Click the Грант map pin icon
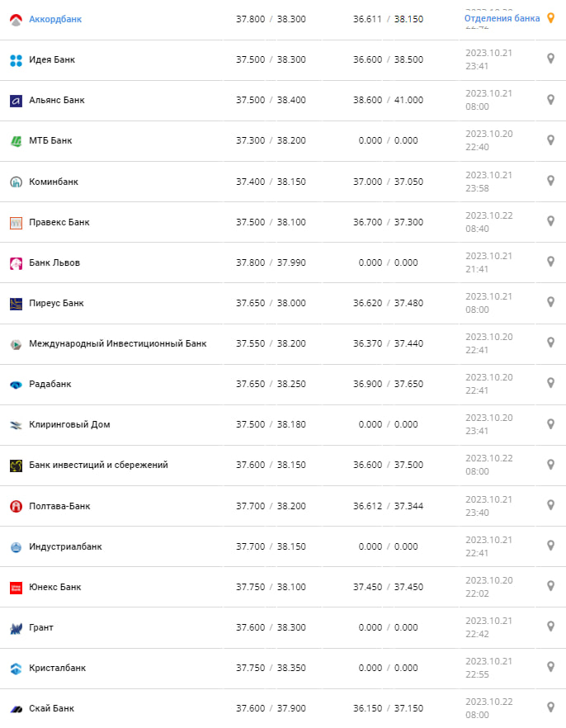Image resolution: width=566 pixels, height=728 pixels. pos(550,626)
